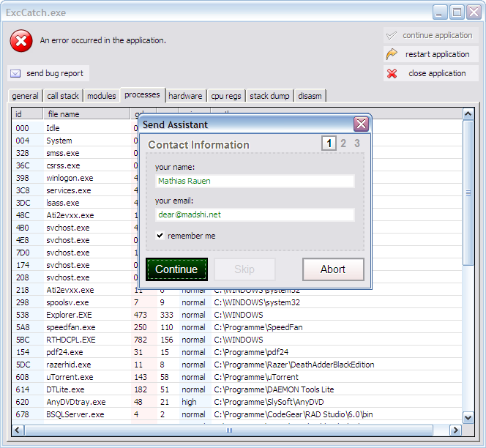Click the your name input field
Image resolution: width=486 pixels, height=448 pixels.
(254, 181)
